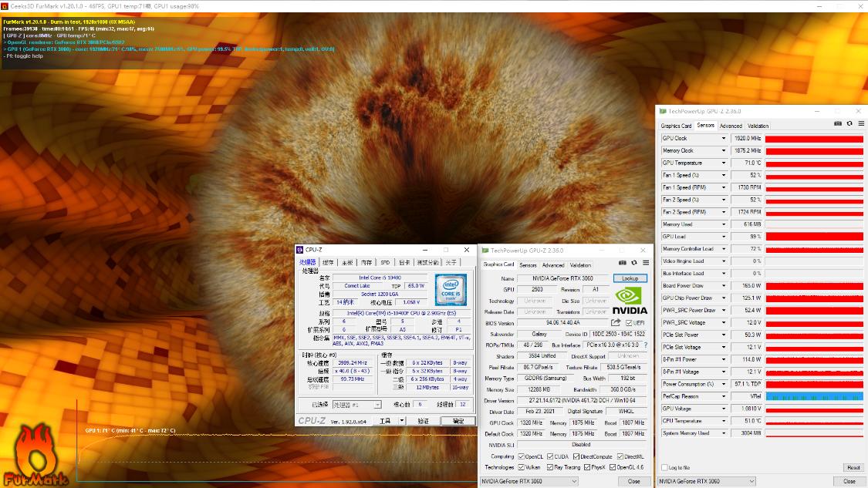This screenshot has width=868, height=488.
Task: Click the Read button in GPU-Z Sensors window
Action: click(x=853, y=467)
